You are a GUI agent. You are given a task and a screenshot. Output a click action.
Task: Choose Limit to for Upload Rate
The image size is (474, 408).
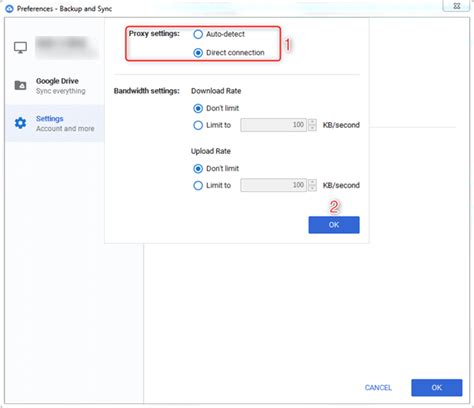(x=198, y=185)
